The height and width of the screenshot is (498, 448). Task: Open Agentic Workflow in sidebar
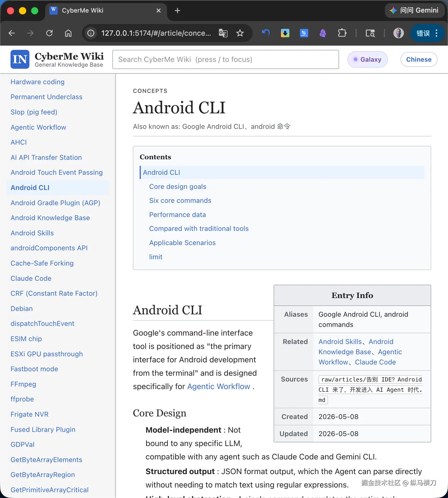tap(38, 127)
